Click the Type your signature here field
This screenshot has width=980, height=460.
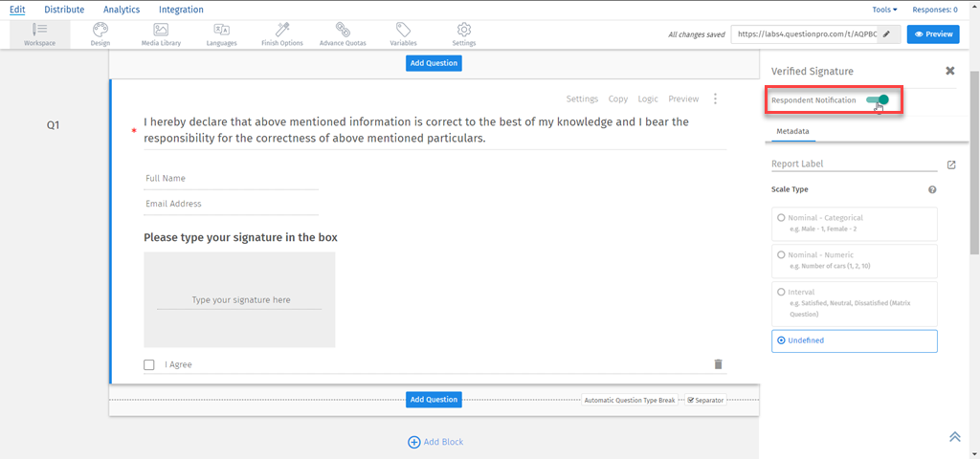[239, 300]
